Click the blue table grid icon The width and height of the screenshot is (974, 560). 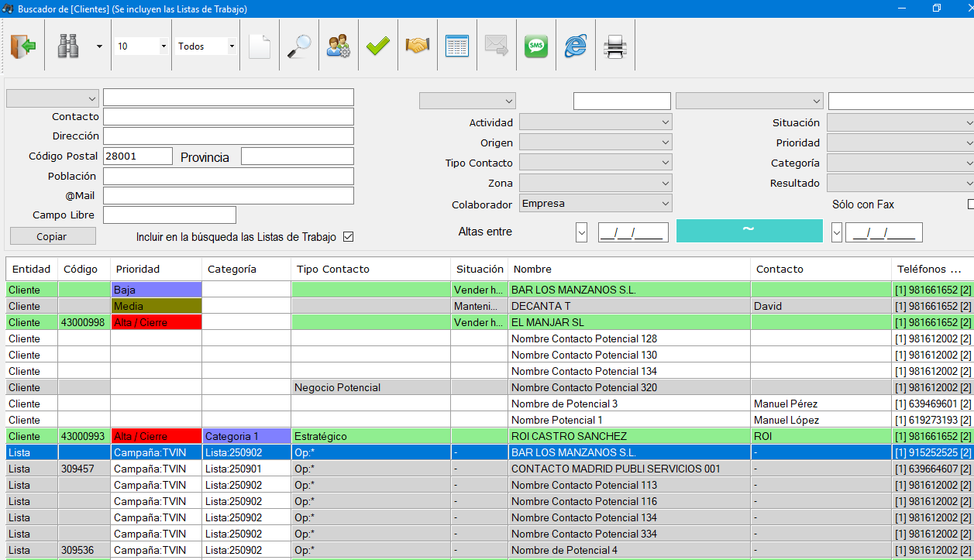click(457, 46)
